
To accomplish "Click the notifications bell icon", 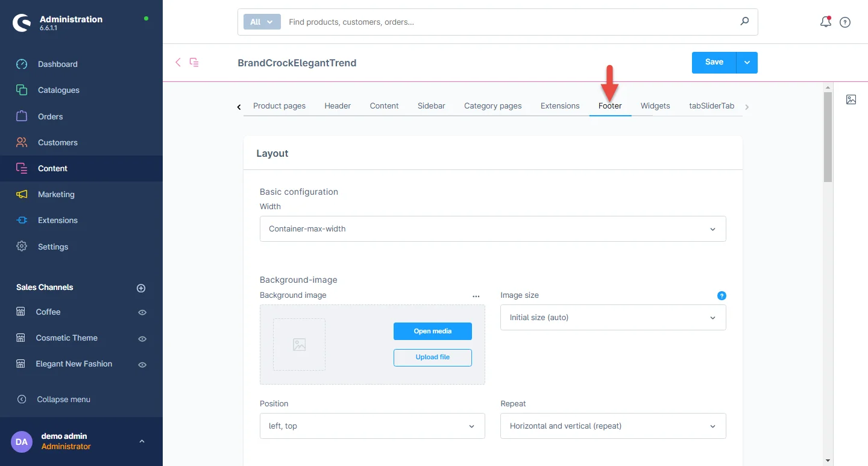I will tap(825, 22).
